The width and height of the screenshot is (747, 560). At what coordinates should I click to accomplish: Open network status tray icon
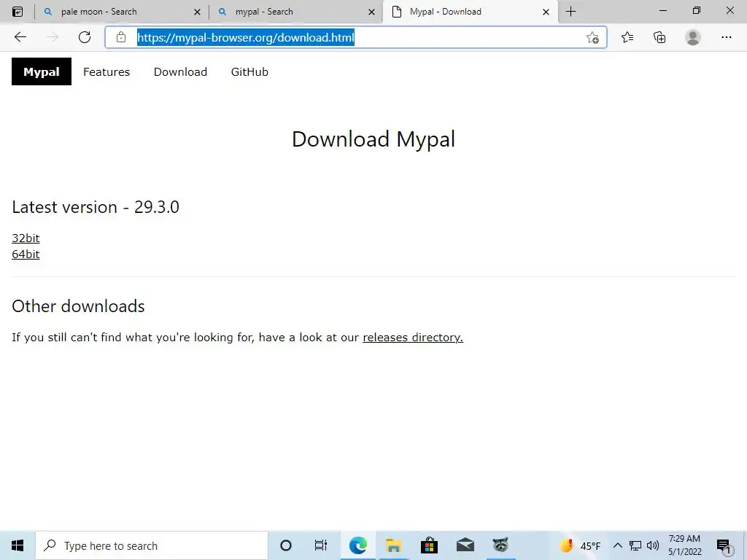coord(635,545)
